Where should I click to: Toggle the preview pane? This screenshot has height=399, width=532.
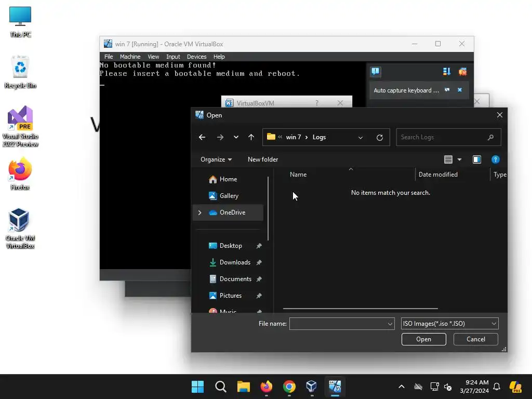pos(477,159)
